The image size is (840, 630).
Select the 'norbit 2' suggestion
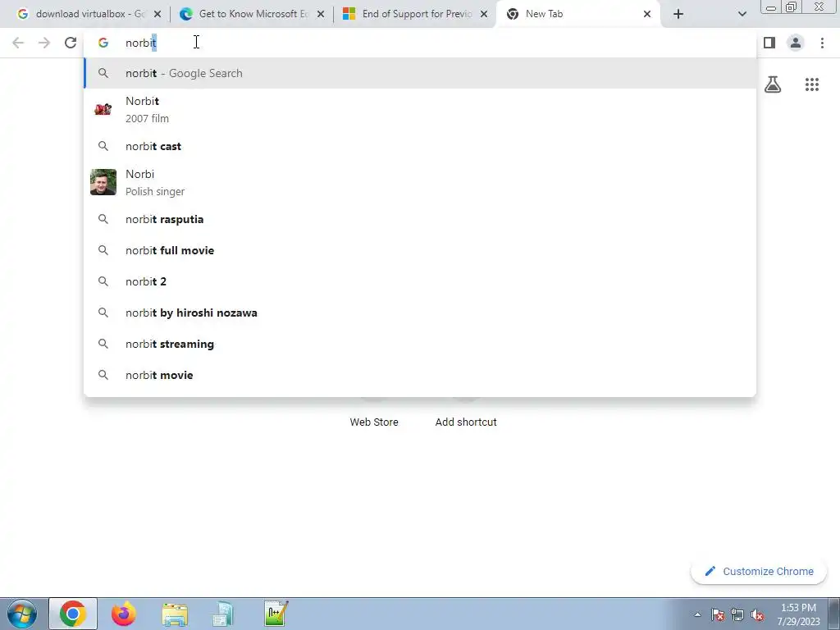click(x=420, y=281)
